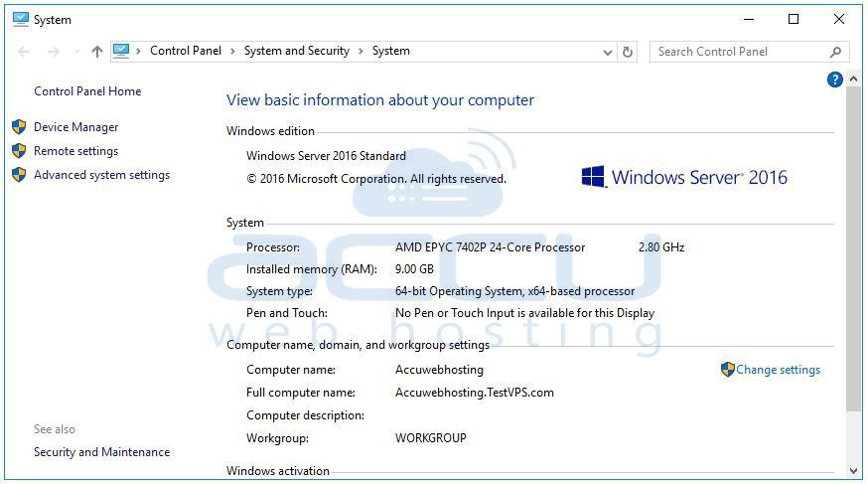Click Accuwebhosting.TestVPS.com full name
This screenshot has width=868, height=484.
[x=475, y=393]
